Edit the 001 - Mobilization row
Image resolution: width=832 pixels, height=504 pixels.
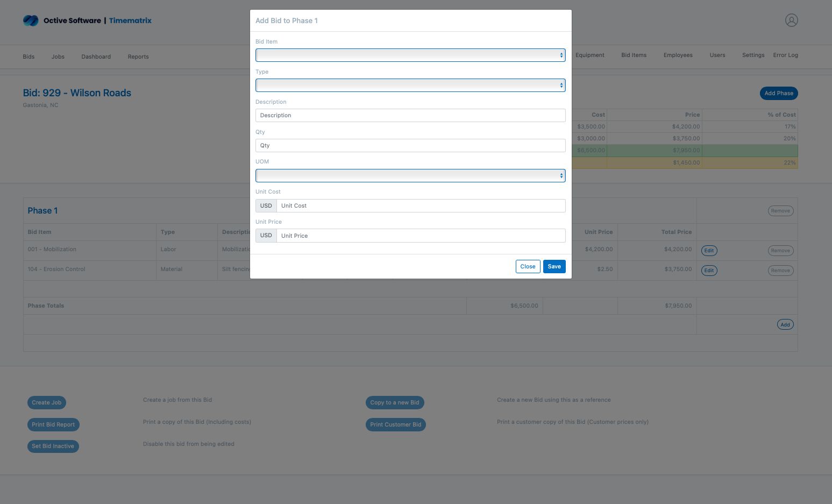709,251
